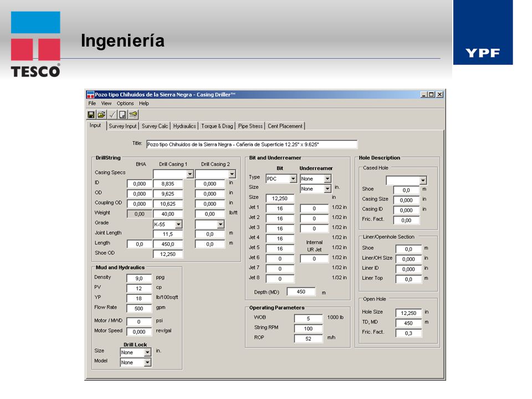The image size is (532, 399).
Task: Switch to the Cent Placement tab
Action: pos(285,126)
